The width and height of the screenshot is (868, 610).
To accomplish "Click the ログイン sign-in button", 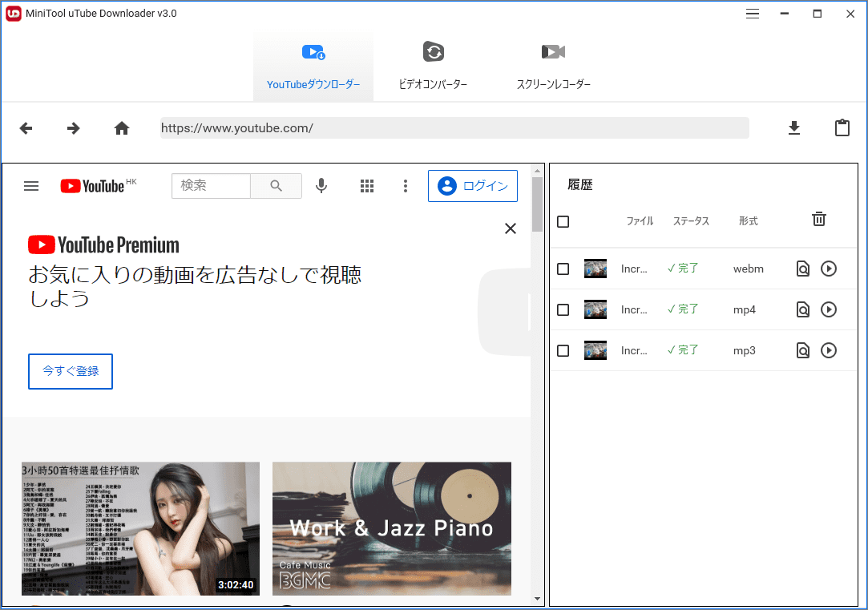I will tap(473, 186).
